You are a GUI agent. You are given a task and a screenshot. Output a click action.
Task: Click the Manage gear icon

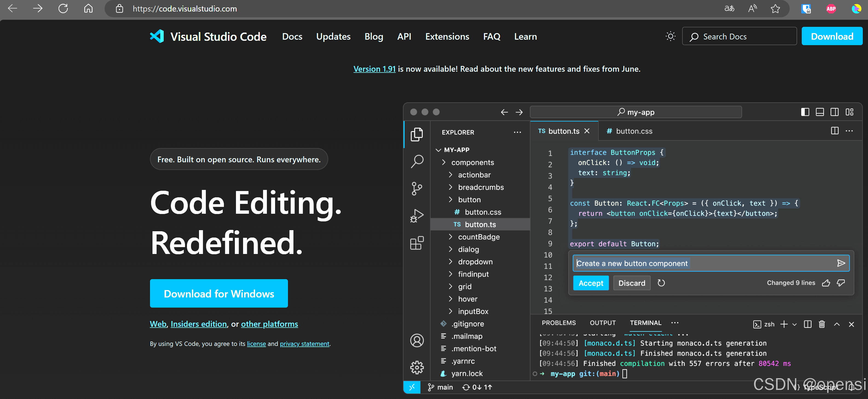tap(417, 367)
